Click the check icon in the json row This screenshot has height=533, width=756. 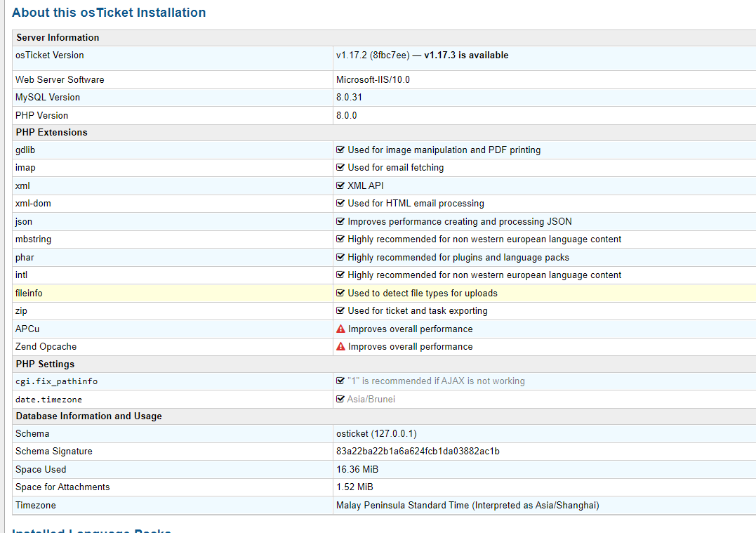point(340,221)
